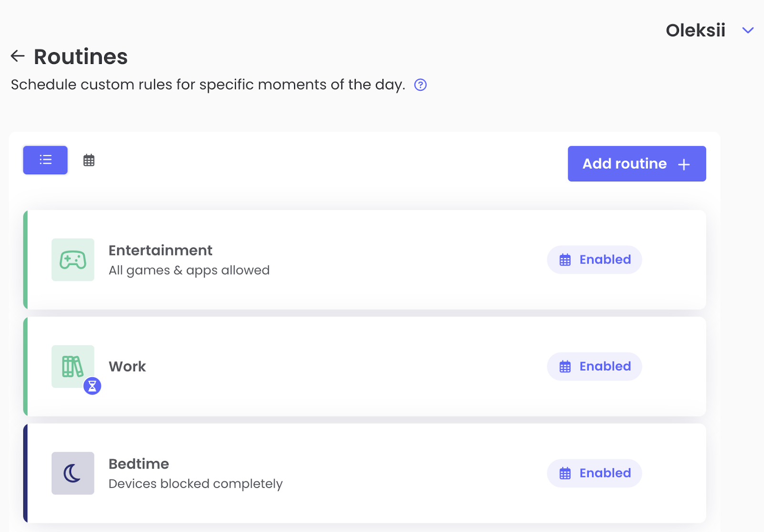
Task: Click the Add routine button
Action: tap(637, 164)
